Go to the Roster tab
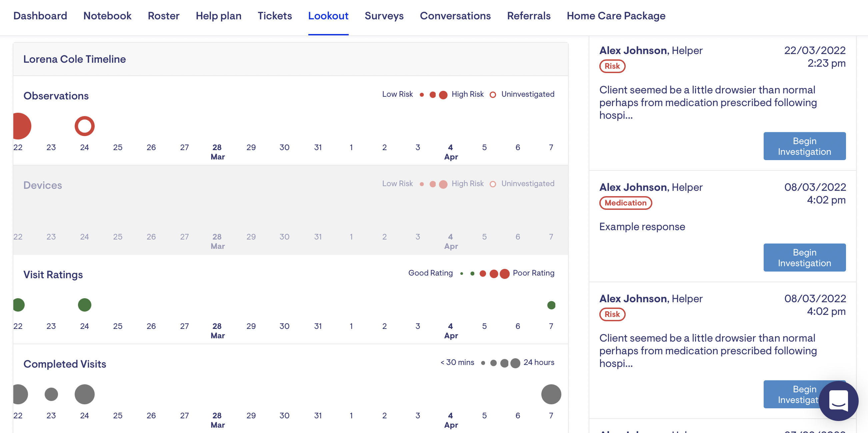The height and width of the screenshot is (433, 868). 163,16
